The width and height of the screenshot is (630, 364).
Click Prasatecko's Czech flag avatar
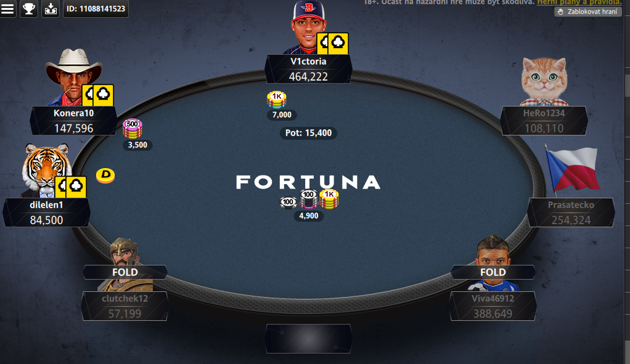click(572, 170)
